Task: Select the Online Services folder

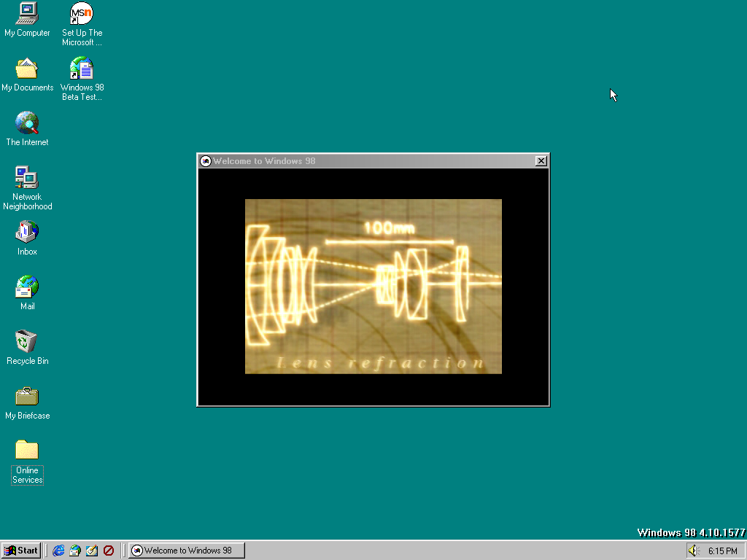Action: 27,462
